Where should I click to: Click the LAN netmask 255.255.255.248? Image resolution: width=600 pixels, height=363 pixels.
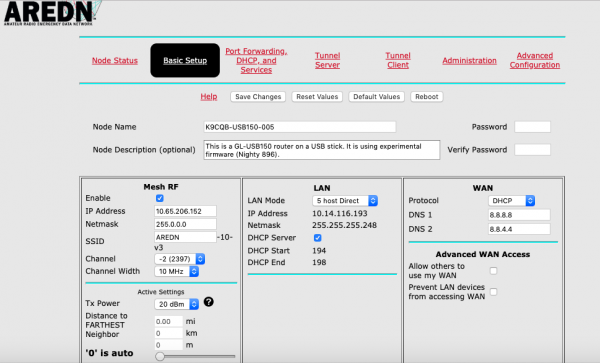pos(344,225)
